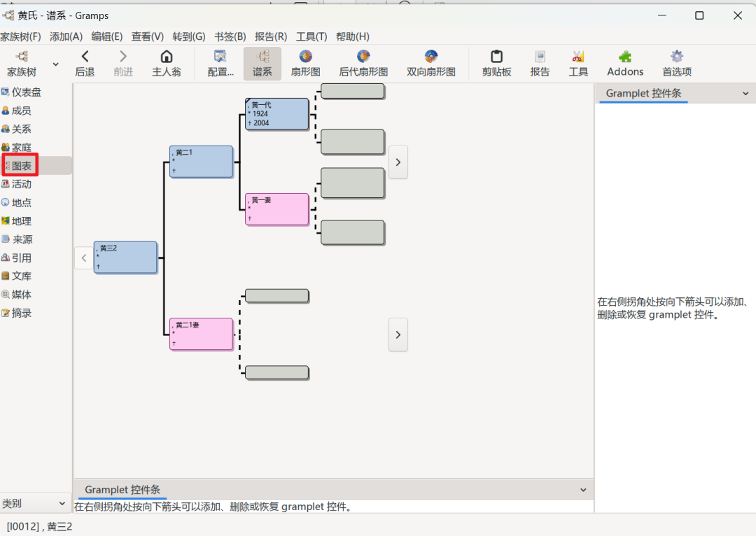Select the 黄一代 person box

tap(276, 114)
